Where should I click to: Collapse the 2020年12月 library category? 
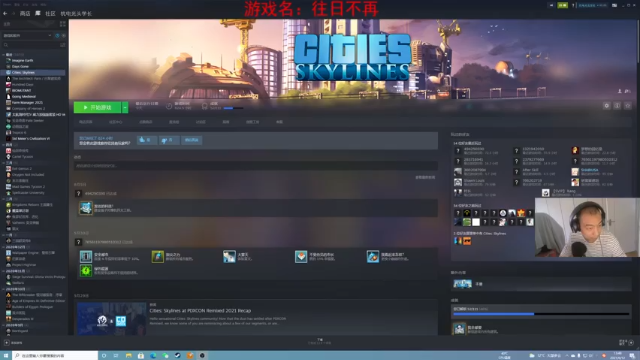pos(4,247)
